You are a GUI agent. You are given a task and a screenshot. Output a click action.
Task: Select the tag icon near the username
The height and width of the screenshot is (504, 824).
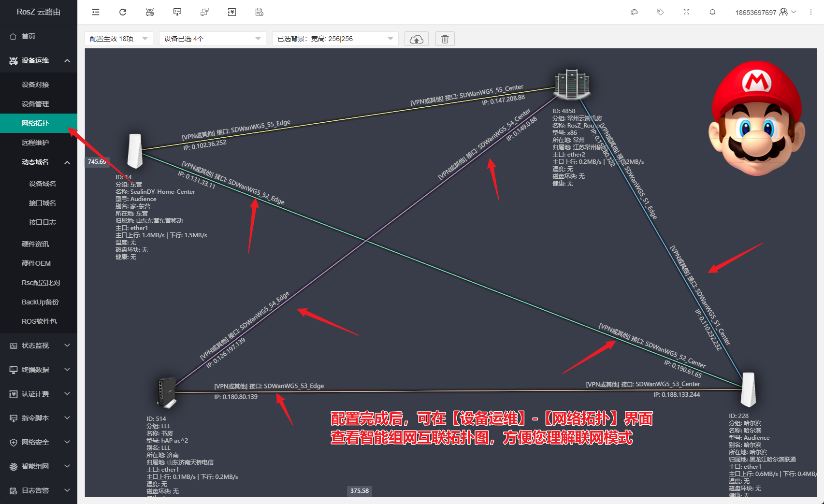[x=660, y=12]
